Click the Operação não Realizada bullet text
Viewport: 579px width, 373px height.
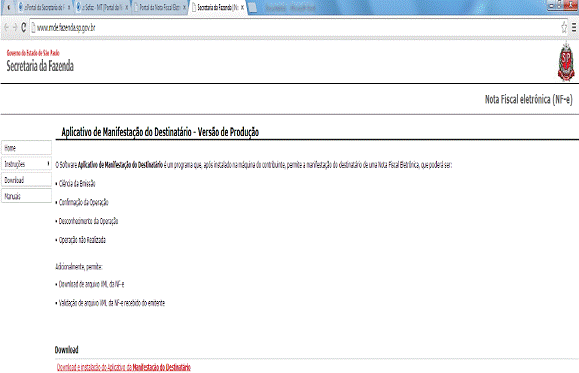82,240
